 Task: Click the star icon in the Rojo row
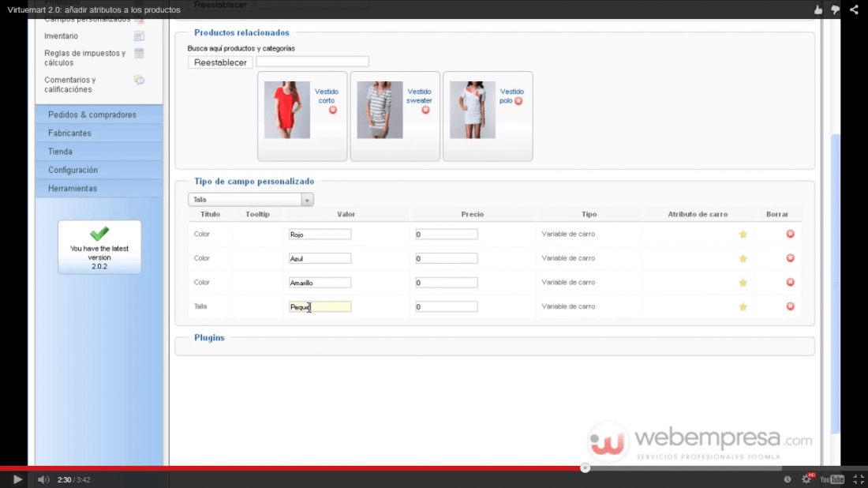tap(743, 235)
